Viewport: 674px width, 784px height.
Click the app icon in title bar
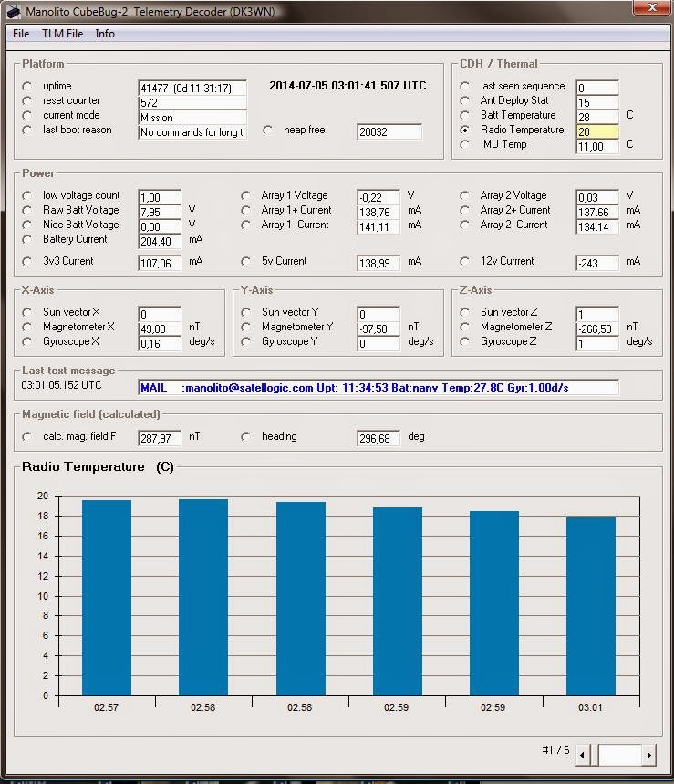tap(14, 11)
